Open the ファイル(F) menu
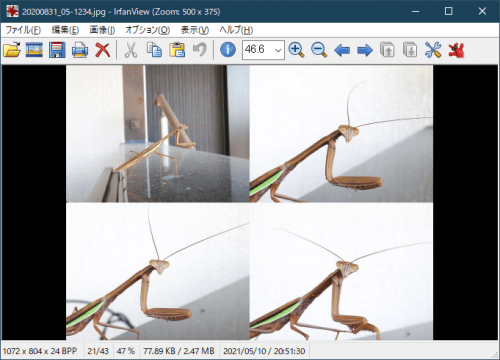Viewport: 500px width, 360px height. click(23, 30)
